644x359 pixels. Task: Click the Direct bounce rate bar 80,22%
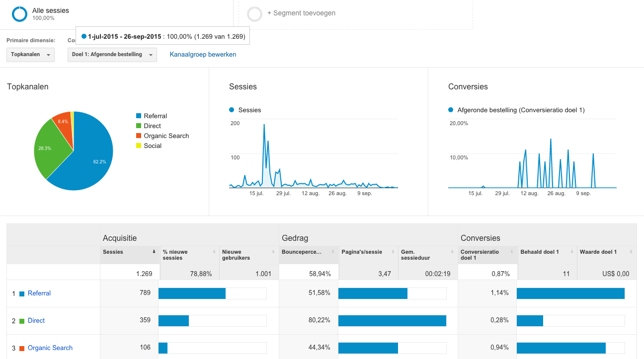(x=392, y=321)
